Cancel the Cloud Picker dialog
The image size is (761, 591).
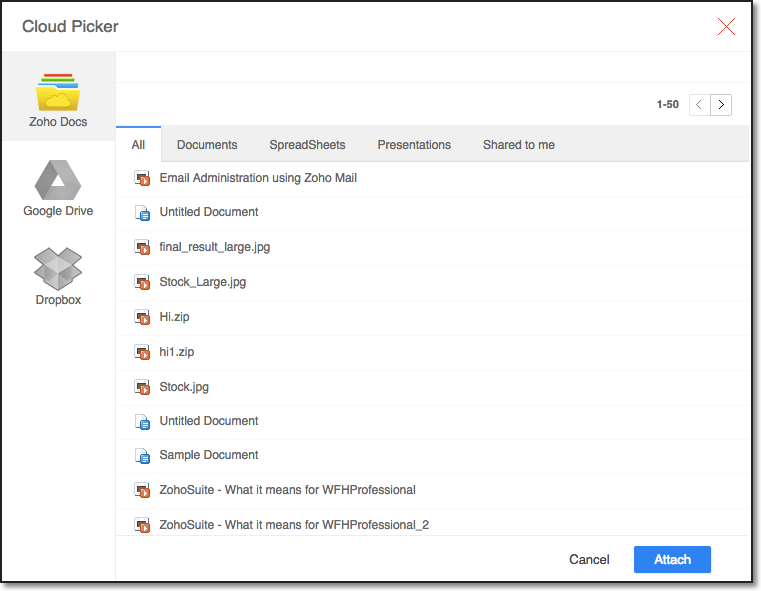[x=589, y=560]
